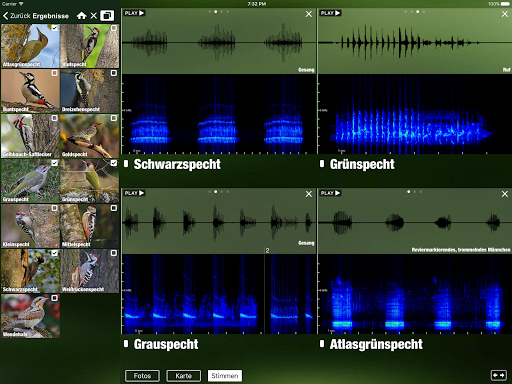Open the compare windows icon in header
The height and width of the screenshot is (384, 512).
click(107, 16)
